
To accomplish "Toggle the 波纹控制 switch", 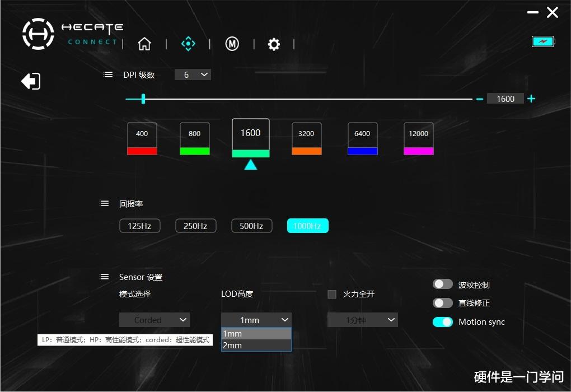I will pyautogui.click(x=442, y=284).
